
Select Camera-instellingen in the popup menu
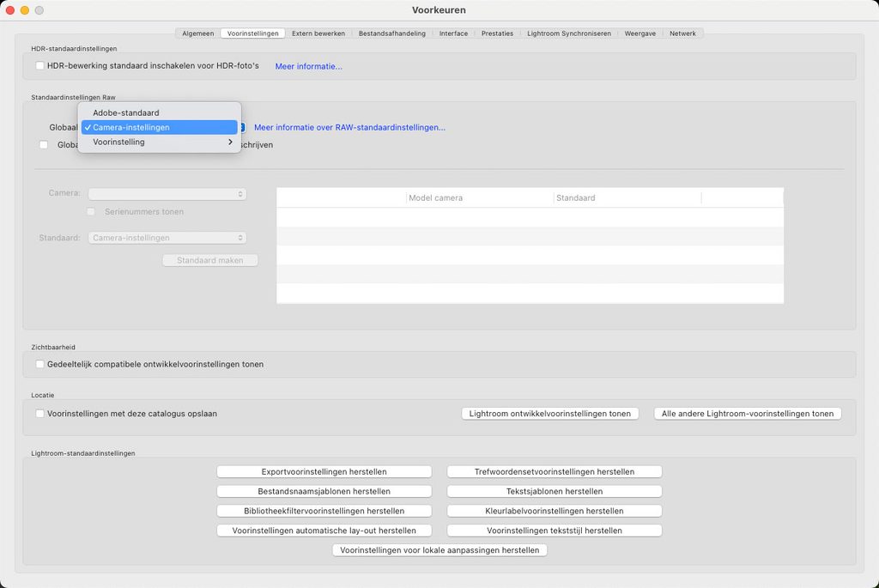coord(159,127)
